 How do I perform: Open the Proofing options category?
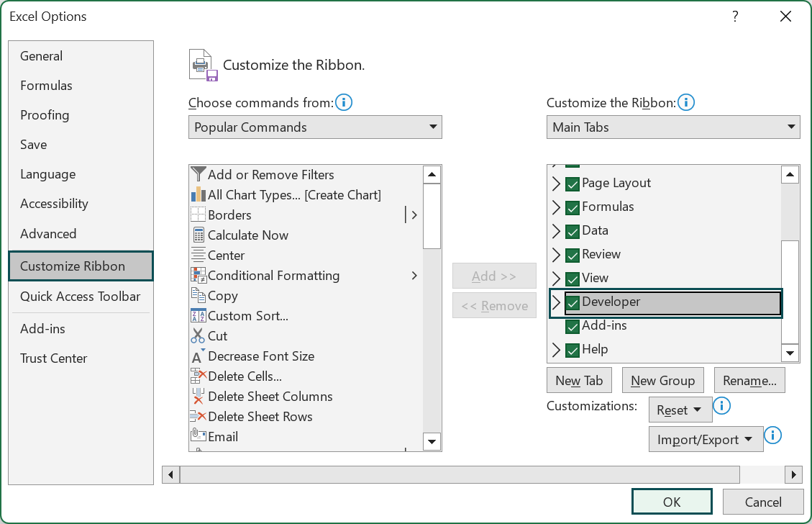click(x=81, y=115)
